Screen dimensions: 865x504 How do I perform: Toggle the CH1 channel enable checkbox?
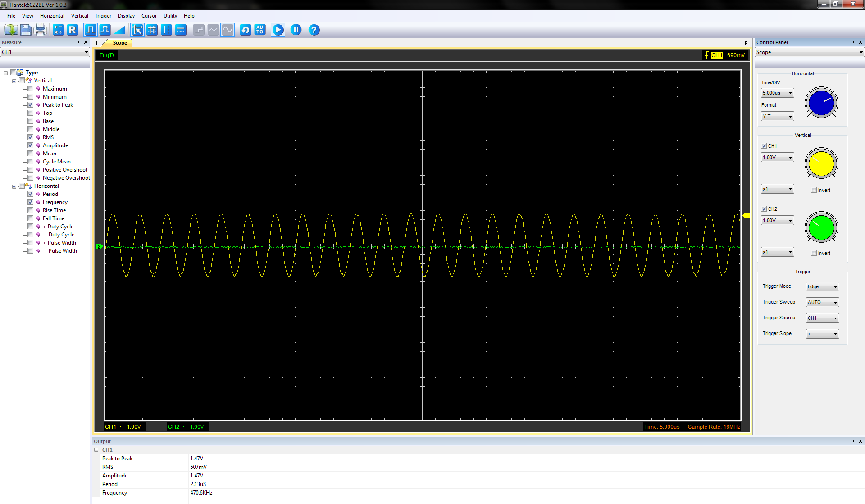pos(764,146)
